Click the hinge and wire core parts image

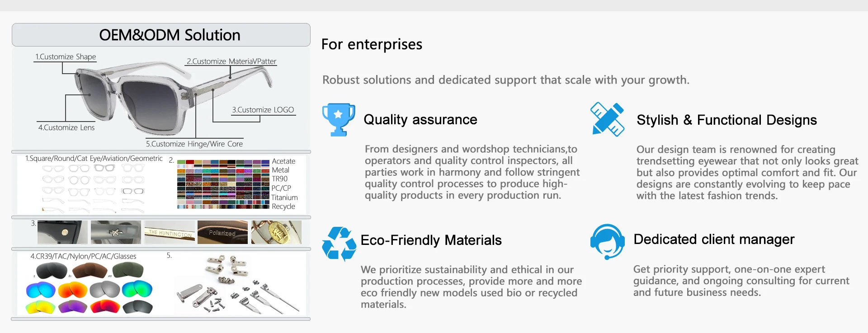pyautogui.click(x=237, y=285)
